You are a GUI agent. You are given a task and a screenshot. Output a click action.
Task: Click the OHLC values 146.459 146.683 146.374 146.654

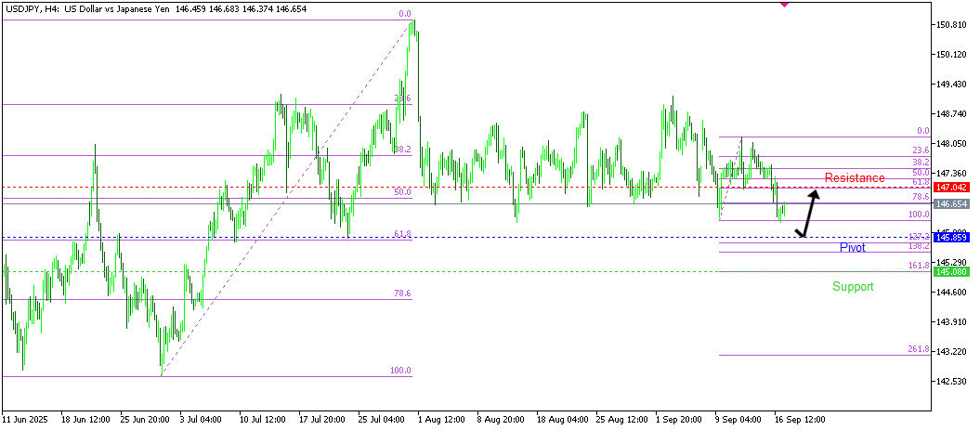click(x=240, y=9)
